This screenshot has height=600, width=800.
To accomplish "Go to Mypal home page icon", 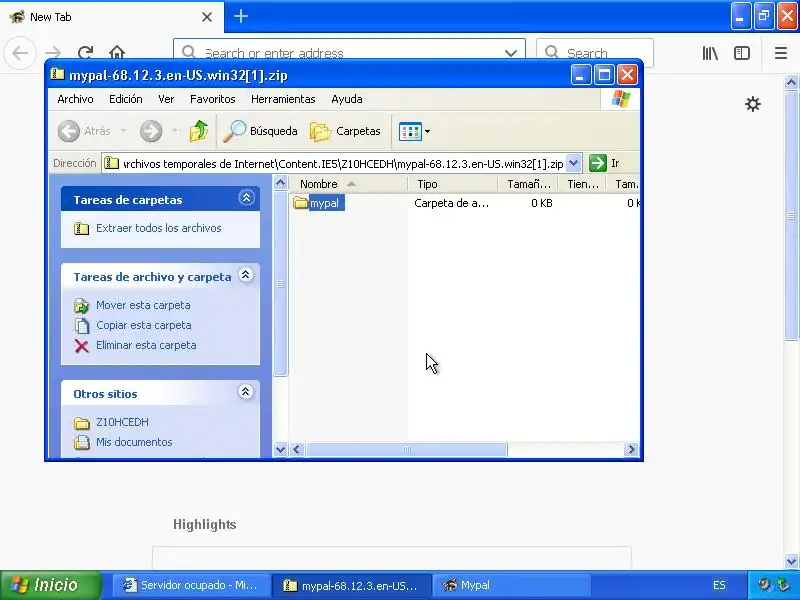I will pyautogui.click(x=117, y=53).
